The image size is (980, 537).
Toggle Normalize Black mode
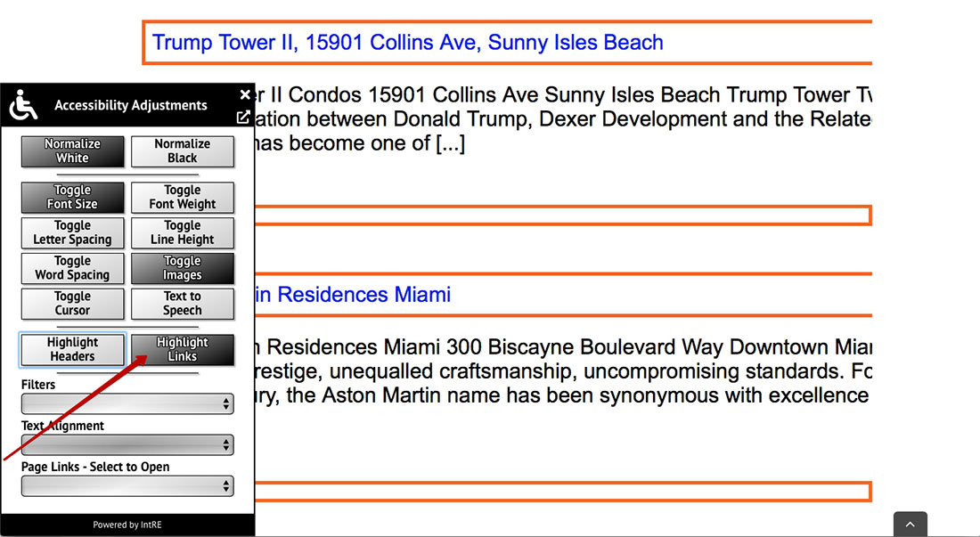(x=183, y=151)
